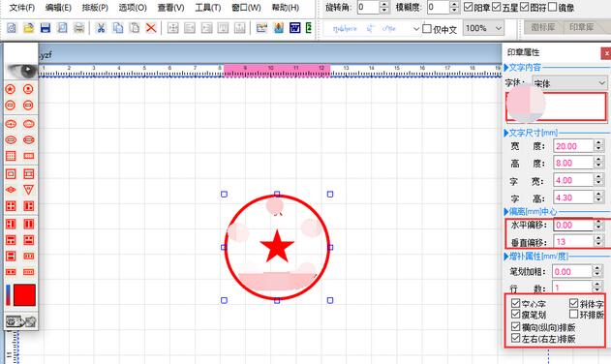Select the diamond seal template

click(11, 190)
